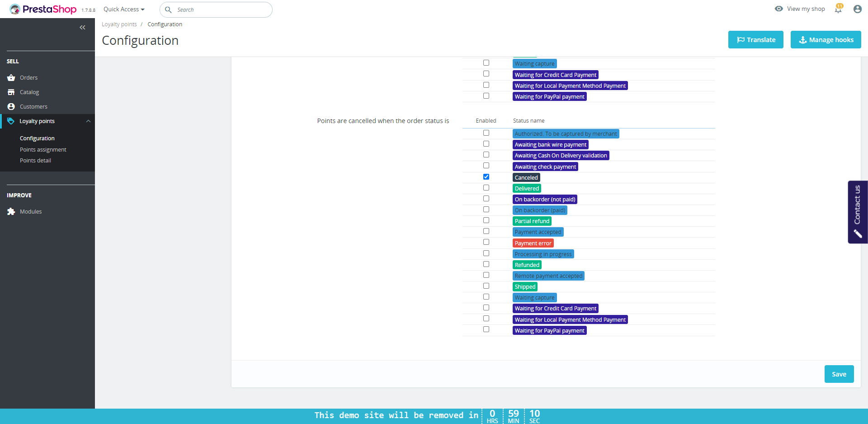This screenshot has width=868, height=424.
Task: Check Awaiting Cash On Delivery validation checkbox
Action: (x=486, y=155)
